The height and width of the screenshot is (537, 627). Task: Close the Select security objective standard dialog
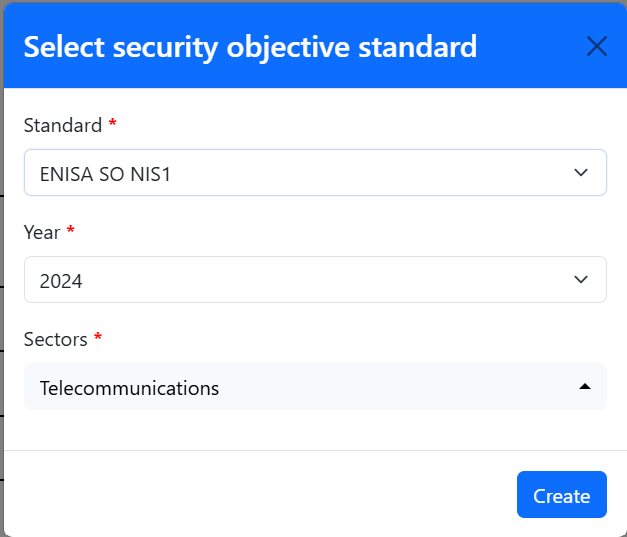[597, 46]
